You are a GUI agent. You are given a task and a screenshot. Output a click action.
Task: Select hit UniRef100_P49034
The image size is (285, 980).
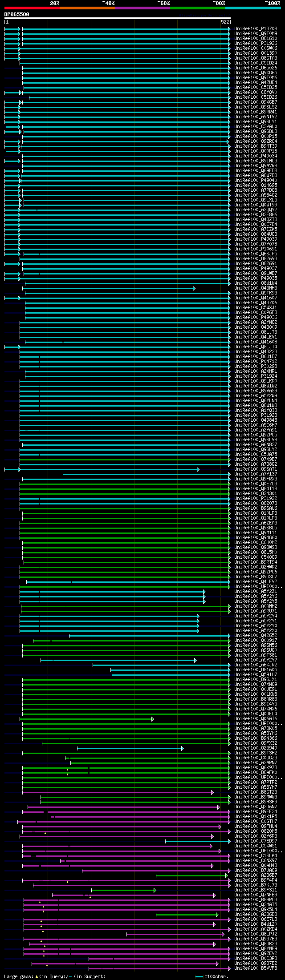click(256, 156)
